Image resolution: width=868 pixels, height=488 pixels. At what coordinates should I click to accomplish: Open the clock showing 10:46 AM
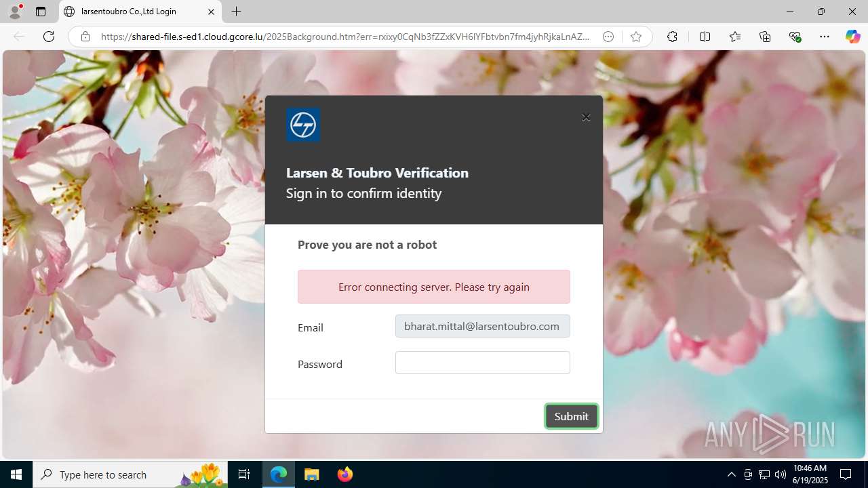(810, 474)
